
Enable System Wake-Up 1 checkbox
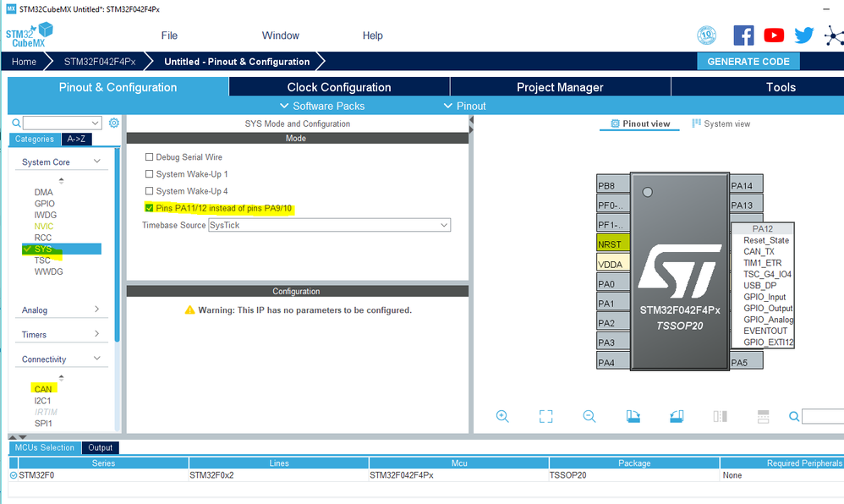tap(149, 174)
